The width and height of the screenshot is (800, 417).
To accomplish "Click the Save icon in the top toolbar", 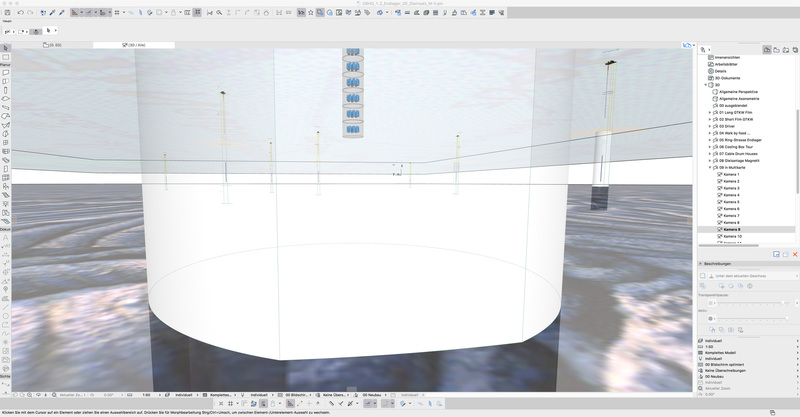I will 7,13.
